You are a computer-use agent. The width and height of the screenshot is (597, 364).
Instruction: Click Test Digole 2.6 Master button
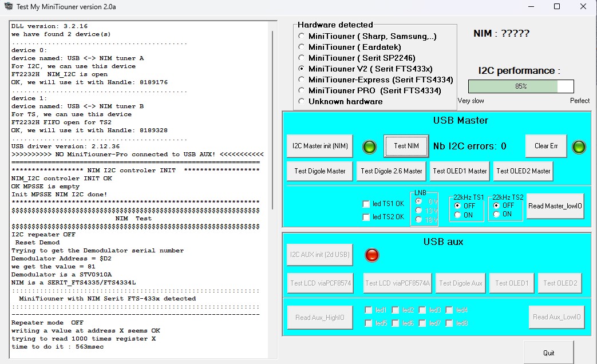pos(391,171)
